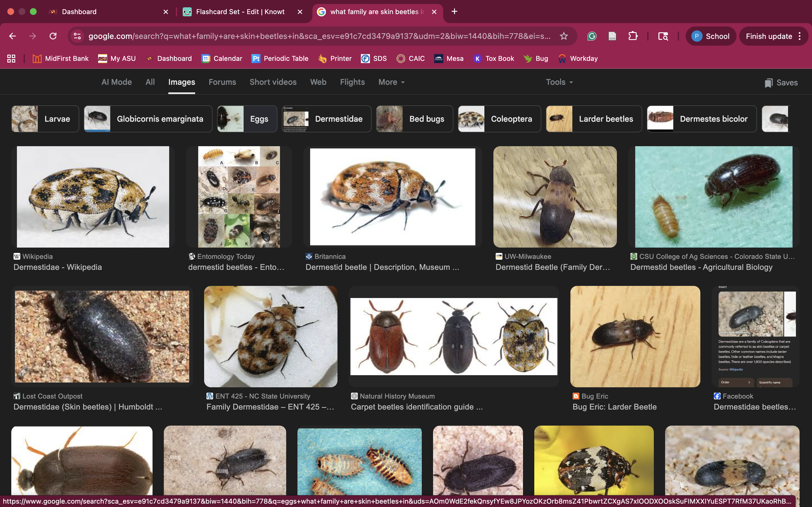Open the Saves link
The width and height of the screenshot is (812, 507).
781,83
